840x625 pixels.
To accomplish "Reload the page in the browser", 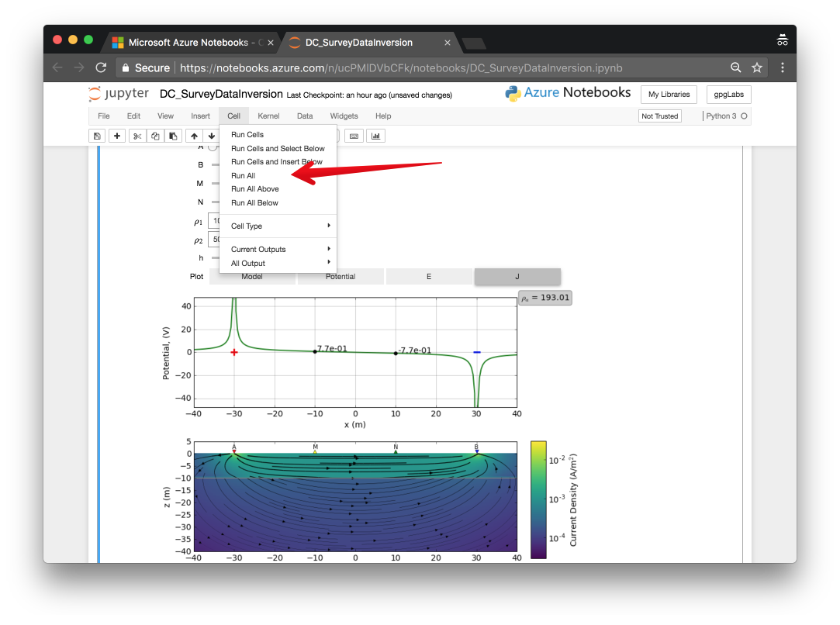I will click(x=101, y=67).
